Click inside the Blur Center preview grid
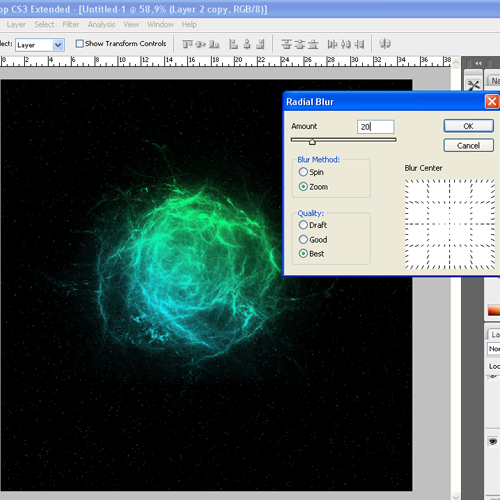This screenshot has width=500, height=500. [x=450, y=224]
